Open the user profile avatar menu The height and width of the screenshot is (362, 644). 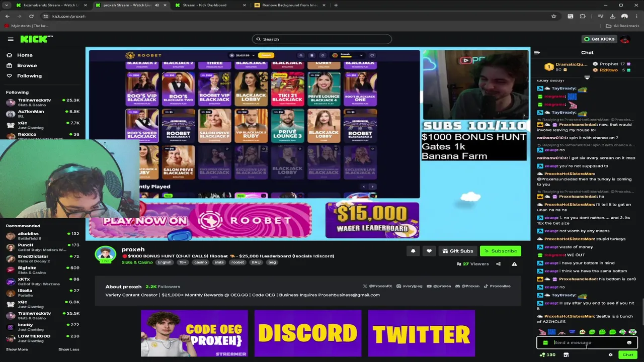pos(625,39)
